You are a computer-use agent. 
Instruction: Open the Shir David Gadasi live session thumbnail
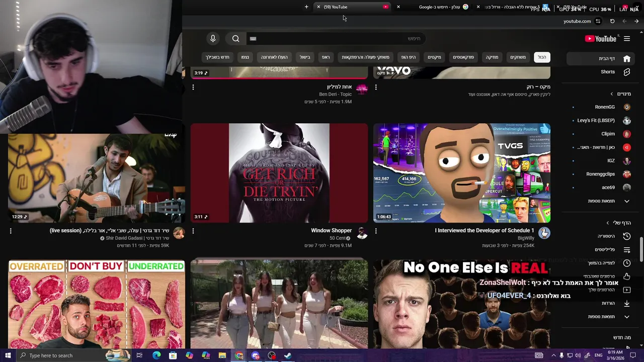coord(97,177)
